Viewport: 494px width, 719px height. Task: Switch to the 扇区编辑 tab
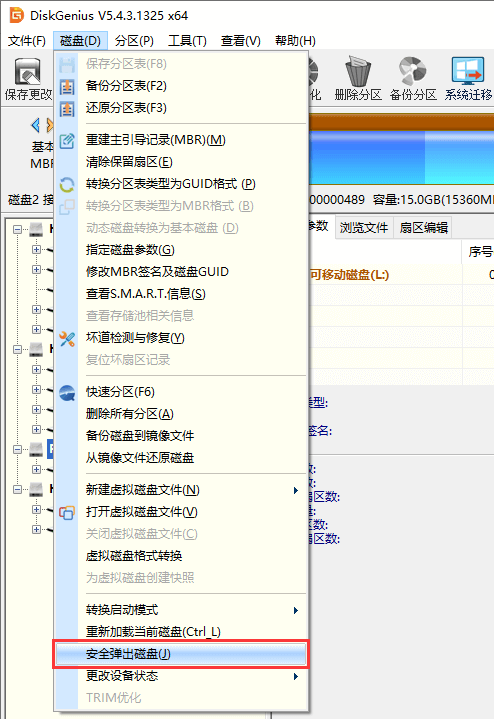click(423, 227)
